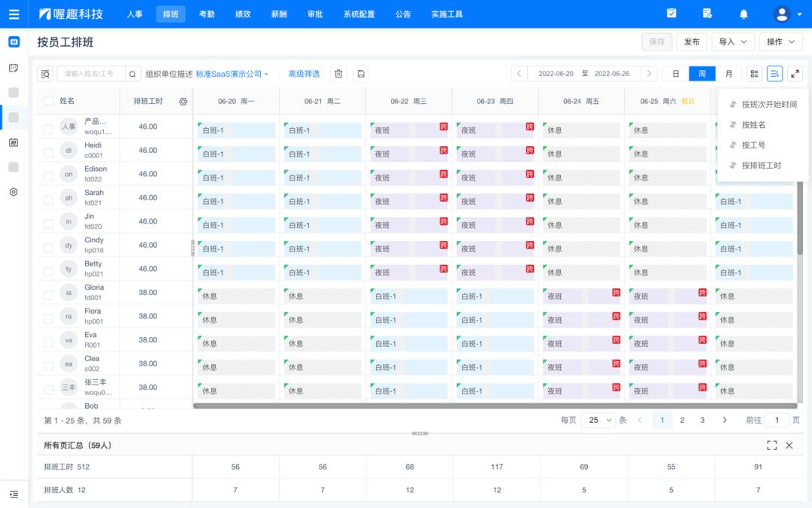Open the per-page 25 rows dropdown
This screenshot has width=812, height=508.
point(598,420)
